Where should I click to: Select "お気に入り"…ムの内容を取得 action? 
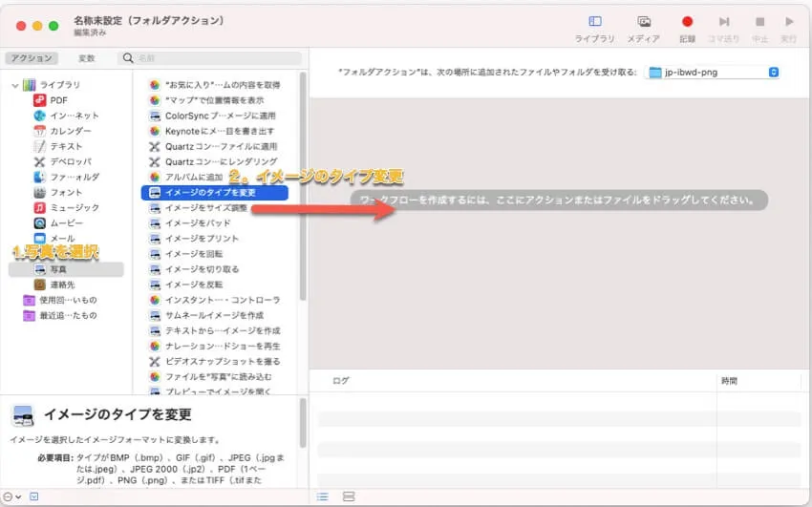pos(214,85)
